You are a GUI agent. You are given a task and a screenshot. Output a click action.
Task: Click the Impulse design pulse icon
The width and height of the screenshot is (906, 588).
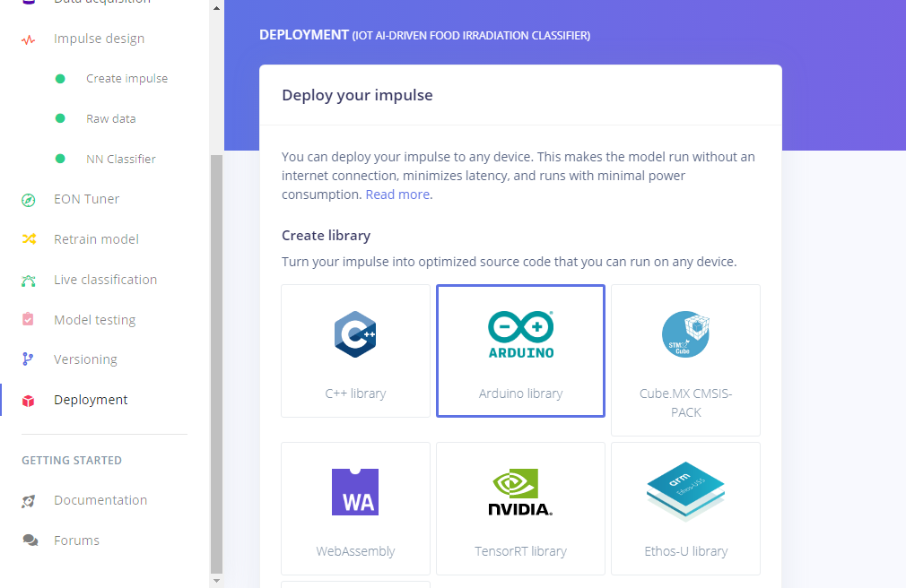29,39
